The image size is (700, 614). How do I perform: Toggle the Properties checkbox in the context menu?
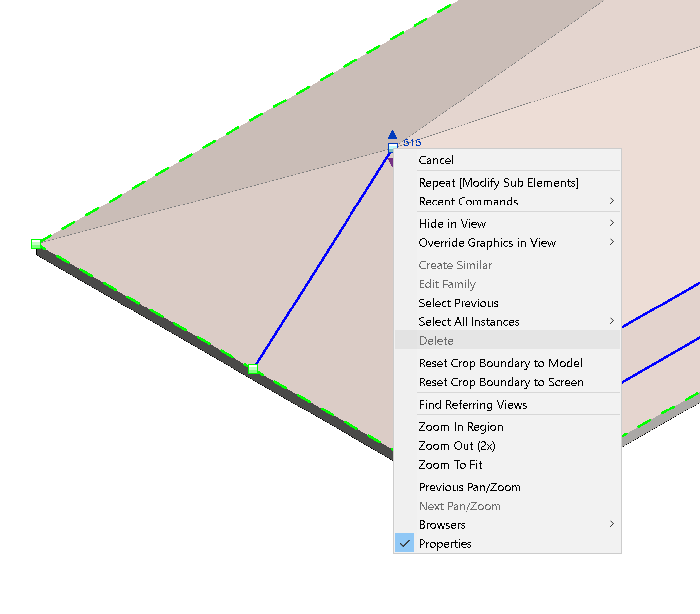point(404,543)
